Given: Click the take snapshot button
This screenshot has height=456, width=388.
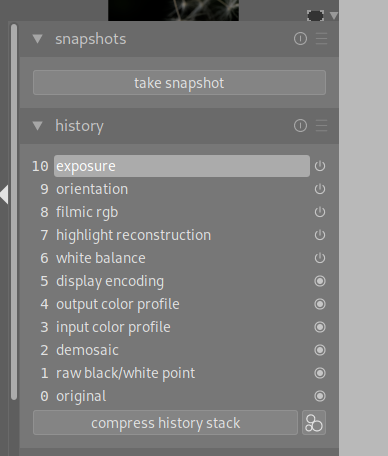Looking at the screenshot, I should click(x=179, y=83).
